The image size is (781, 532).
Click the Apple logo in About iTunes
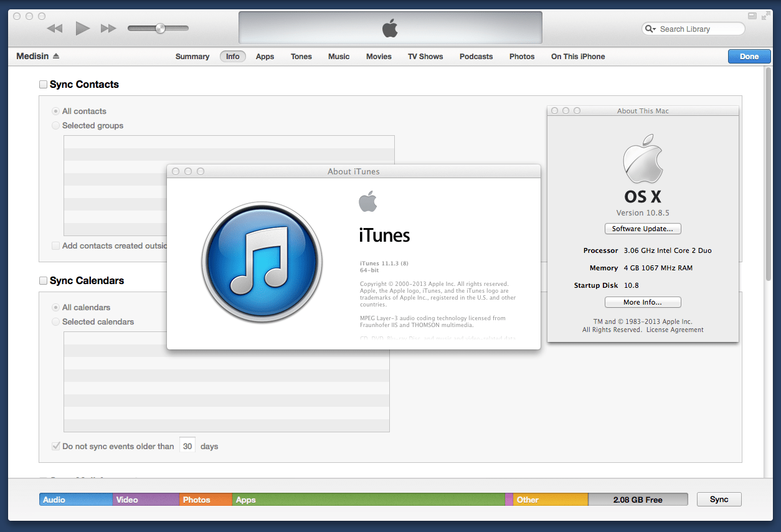[x=367, y=201]
